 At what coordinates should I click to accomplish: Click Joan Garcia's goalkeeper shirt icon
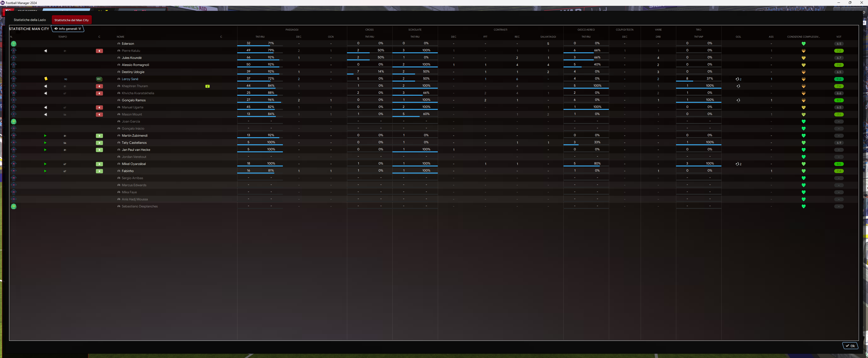coord(13,122)
